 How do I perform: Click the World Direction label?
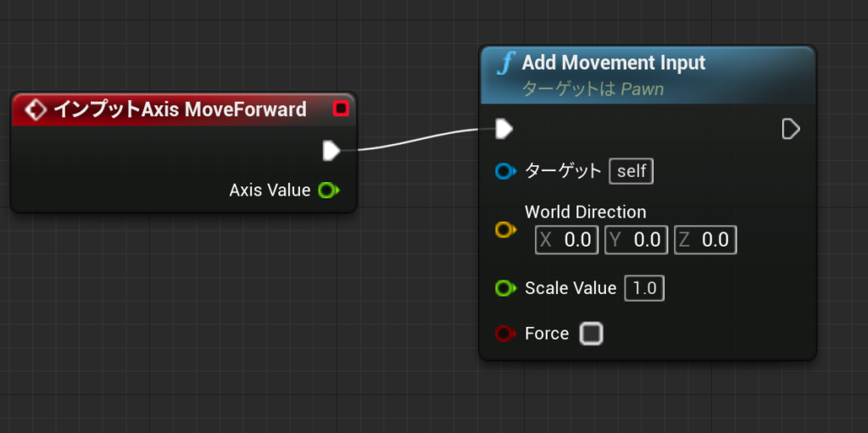click(585, 212)
